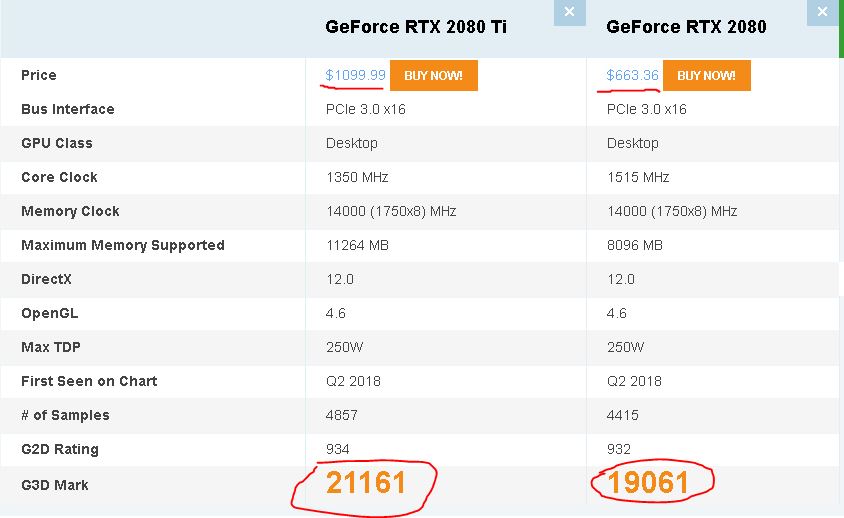
Task: Click the Maximum Memory Supported label
Action: coord(123,245)
